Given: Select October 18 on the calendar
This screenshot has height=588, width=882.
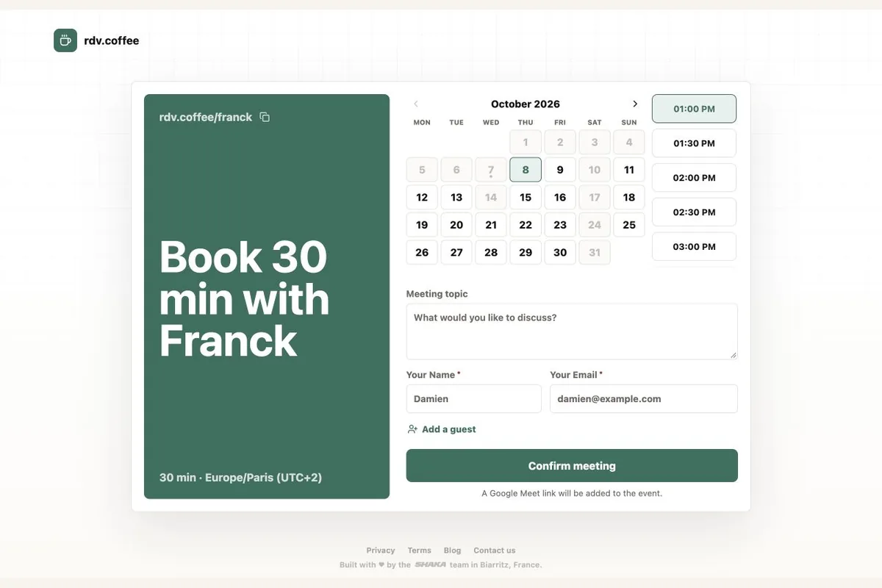Looking at the screenshot, I should 629,197.
